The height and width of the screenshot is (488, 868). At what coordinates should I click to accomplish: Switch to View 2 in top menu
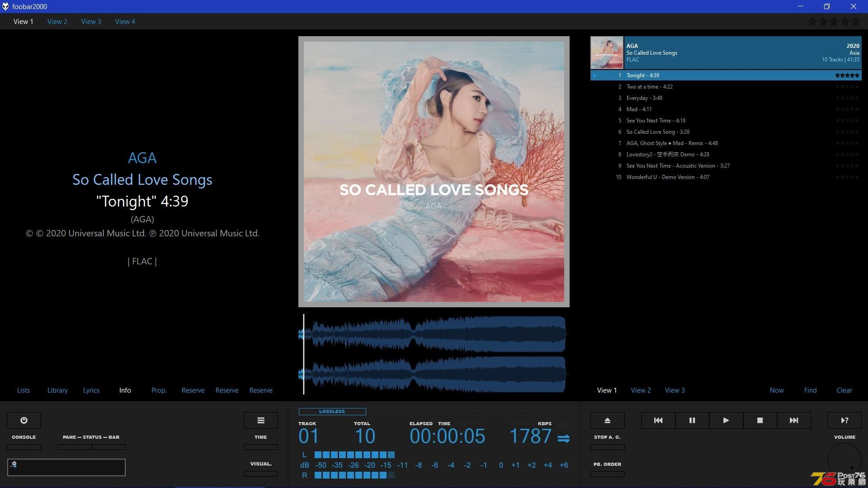tap(57, 21)
